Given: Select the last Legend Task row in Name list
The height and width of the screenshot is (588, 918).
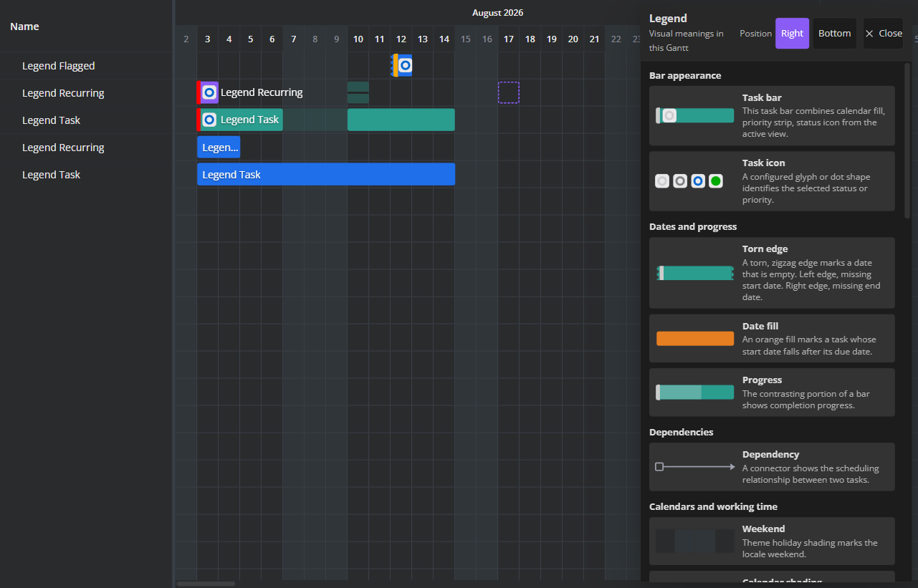Looking at the screenshot, I should pos(86,175).
